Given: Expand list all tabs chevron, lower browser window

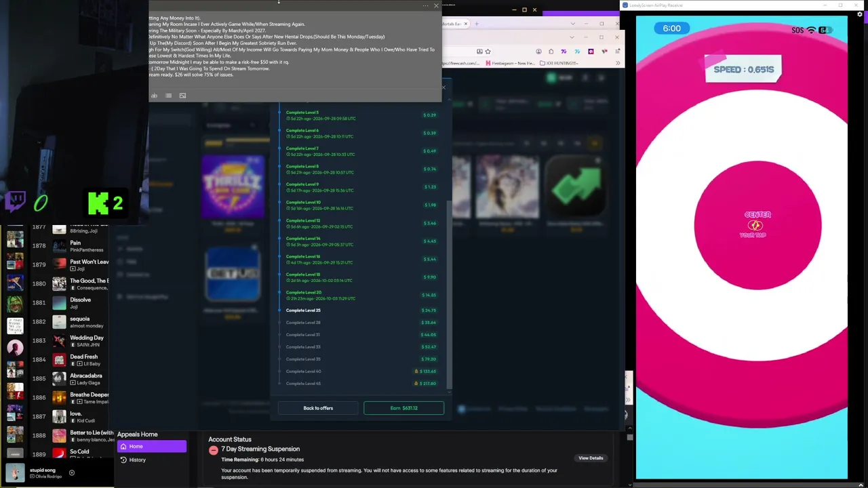Looking at the screenshot, I should 572,37.
